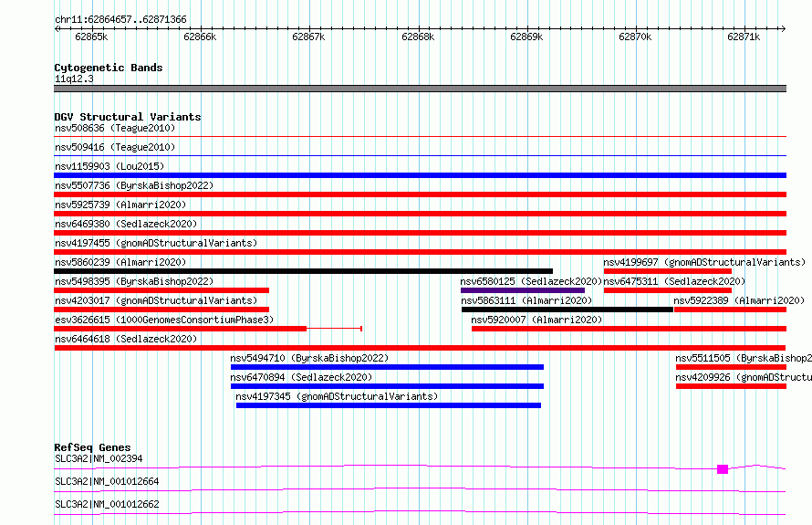Click the thin red esv3626615 extension line

[334, 329]
